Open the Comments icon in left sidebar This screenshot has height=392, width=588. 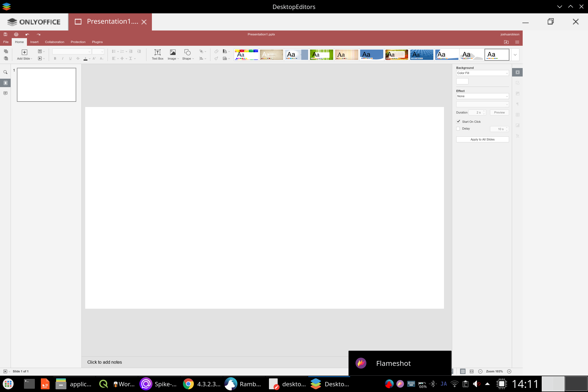pyautogui.click(x=5, y=93)
